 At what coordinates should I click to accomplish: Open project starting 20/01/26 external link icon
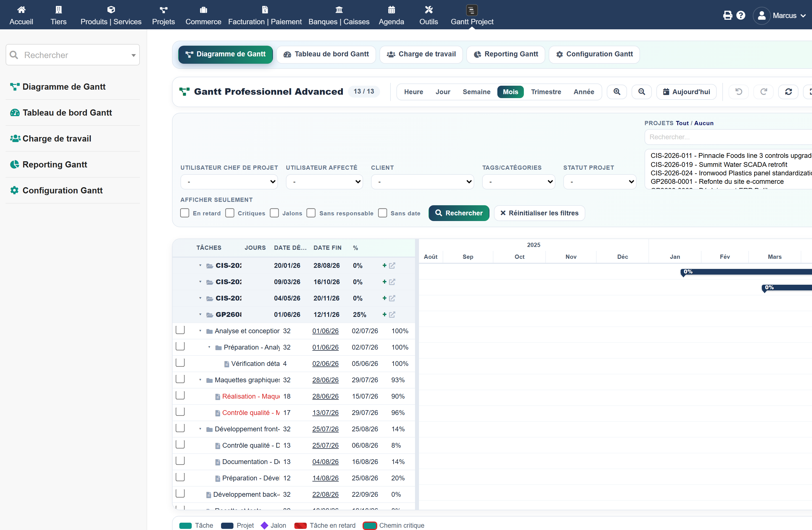pyautogui.click(x=392, y=265)
